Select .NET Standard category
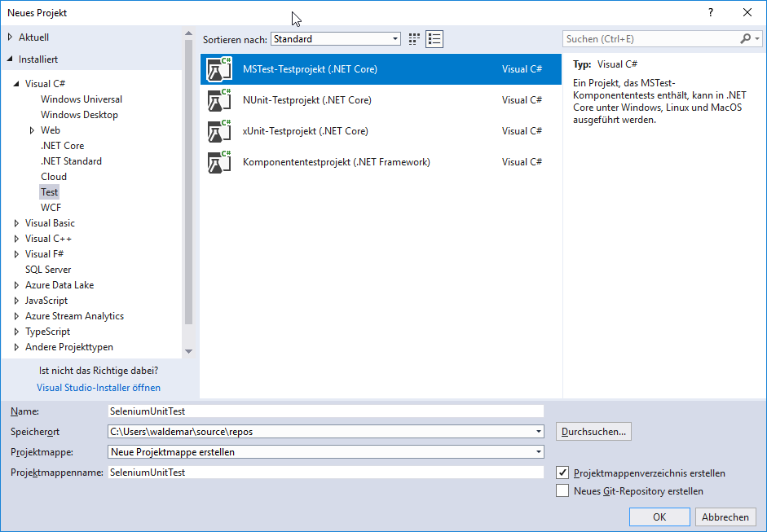 (71, 161)
